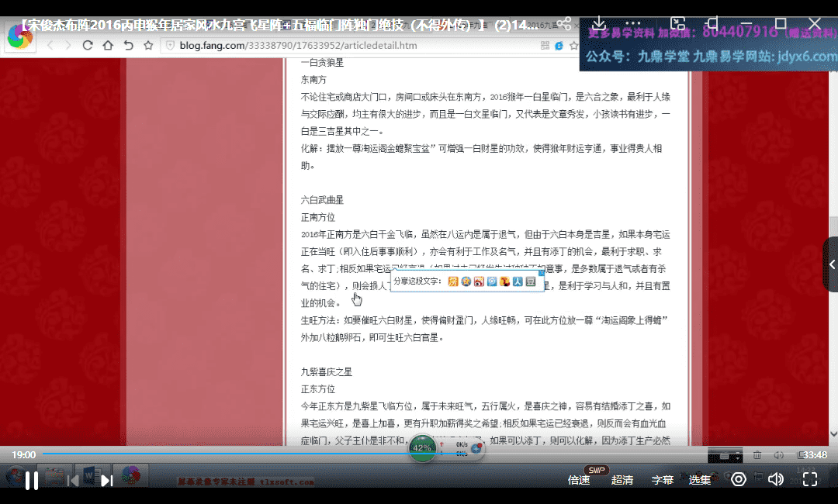Expand the right side panel arrow
838x504 pixels.
(831, 264)
